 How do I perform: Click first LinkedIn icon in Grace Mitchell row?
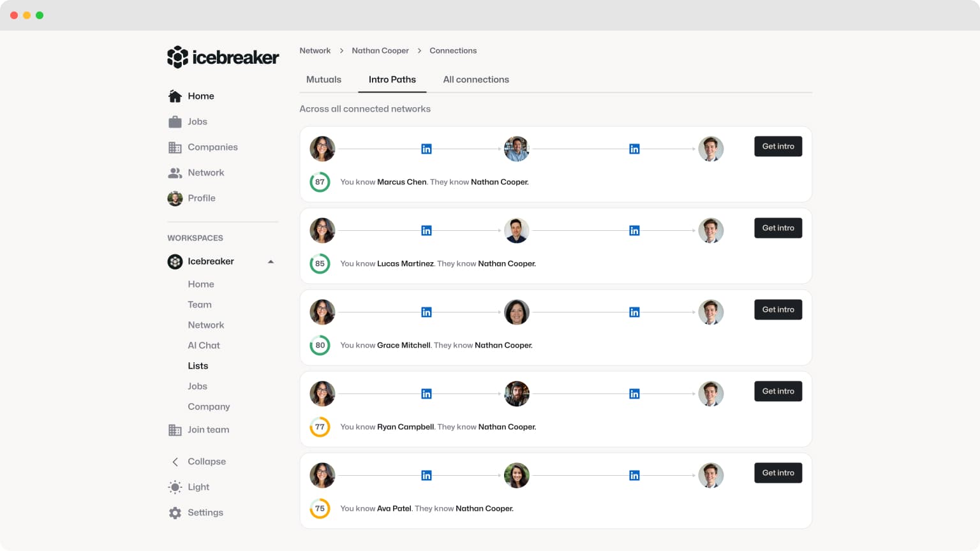point(426,312)
